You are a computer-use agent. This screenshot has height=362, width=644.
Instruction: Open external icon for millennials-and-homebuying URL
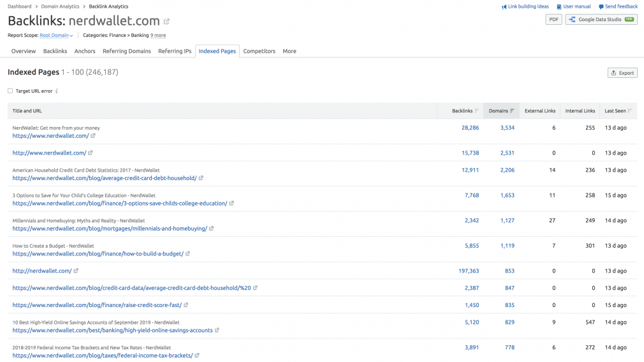point(211,229)
